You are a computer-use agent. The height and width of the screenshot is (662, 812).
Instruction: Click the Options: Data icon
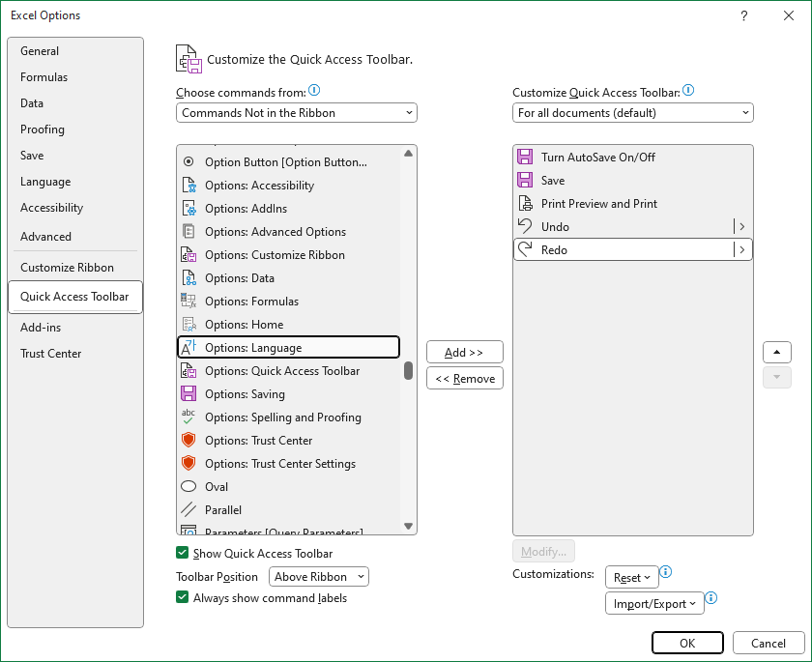[x=188, y=278]
